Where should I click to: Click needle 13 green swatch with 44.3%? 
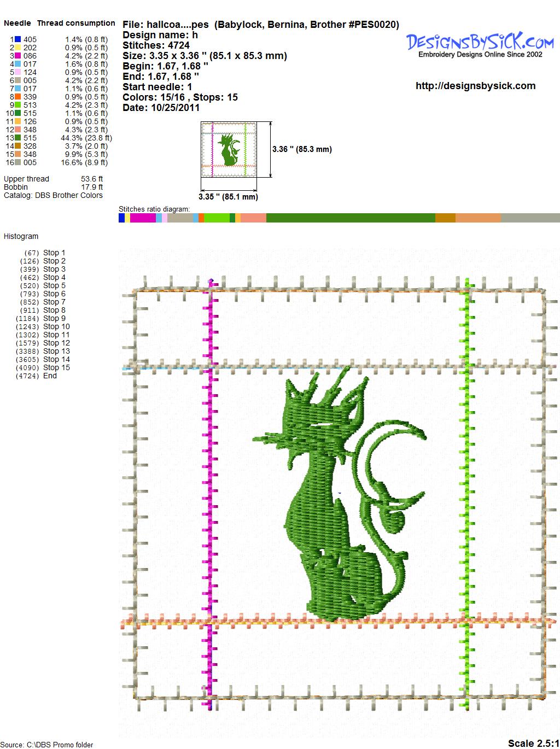[x=18, y=138]
